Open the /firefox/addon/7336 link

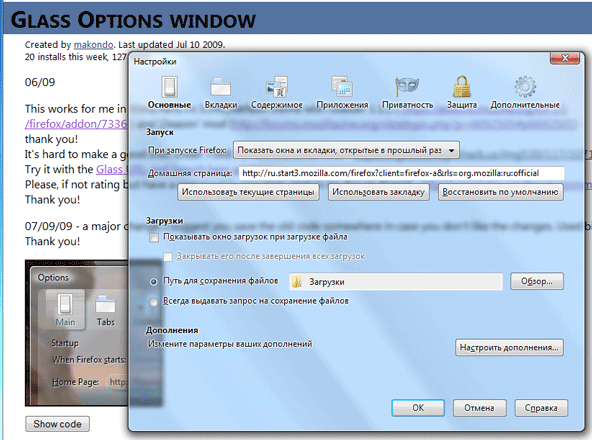point(76,124)
